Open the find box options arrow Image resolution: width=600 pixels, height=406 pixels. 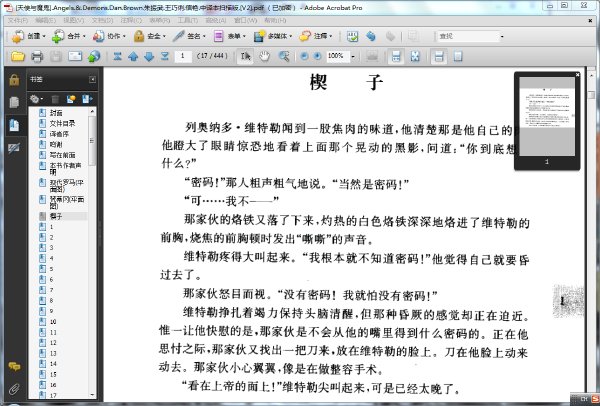[x=502, y=37]
